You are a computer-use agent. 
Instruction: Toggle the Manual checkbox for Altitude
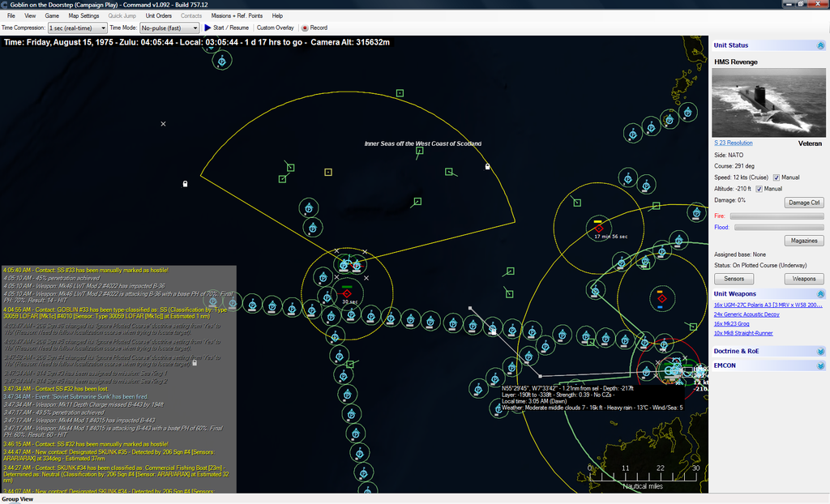[759, 189]
